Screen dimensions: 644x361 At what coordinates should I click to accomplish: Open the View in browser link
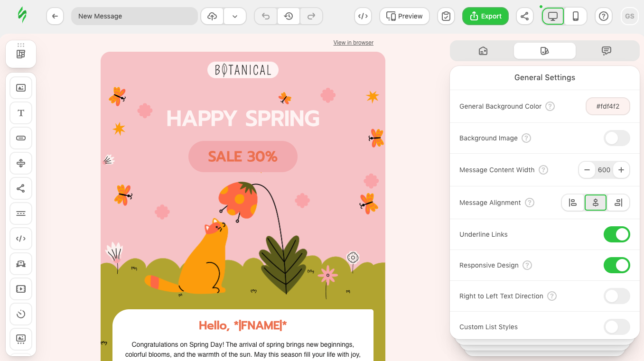353,43
